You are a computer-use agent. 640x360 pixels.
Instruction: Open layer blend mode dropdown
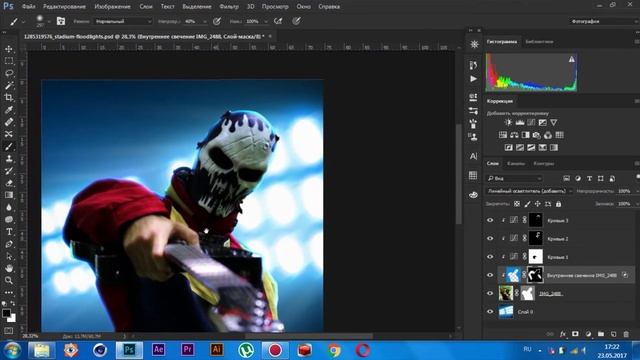click(x=529, y=191)
